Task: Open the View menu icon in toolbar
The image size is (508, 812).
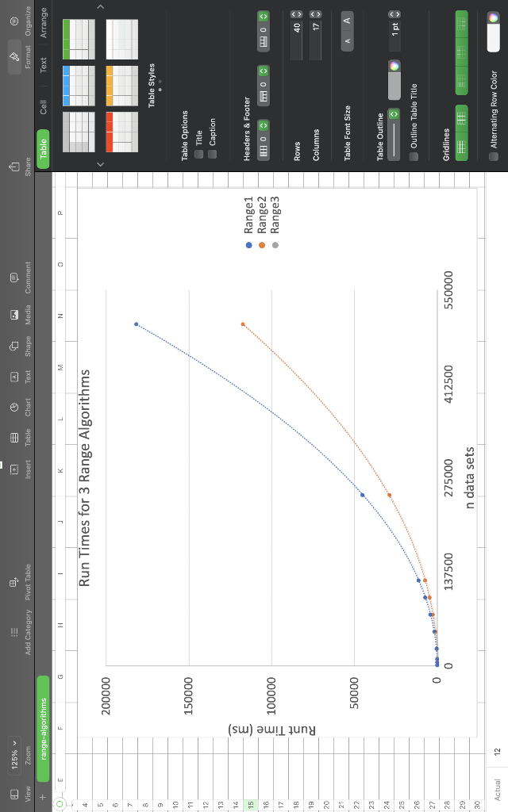Action: pyautogui.click(x=14, y=794)
